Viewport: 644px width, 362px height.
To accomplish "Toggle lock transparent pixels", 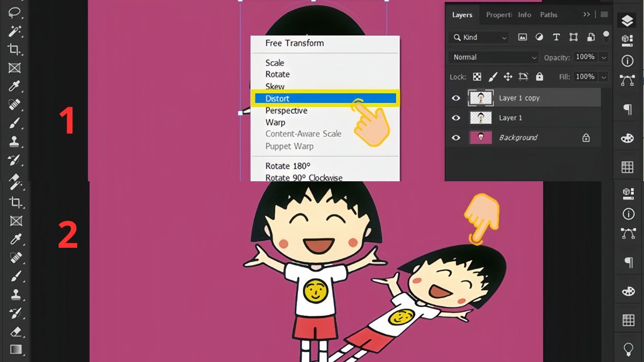I will click(x=477, y=77).
